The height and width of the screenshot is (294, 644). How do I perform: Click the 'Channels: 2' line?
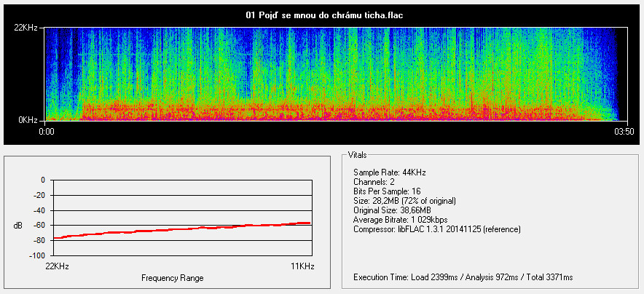coord(375,181)
